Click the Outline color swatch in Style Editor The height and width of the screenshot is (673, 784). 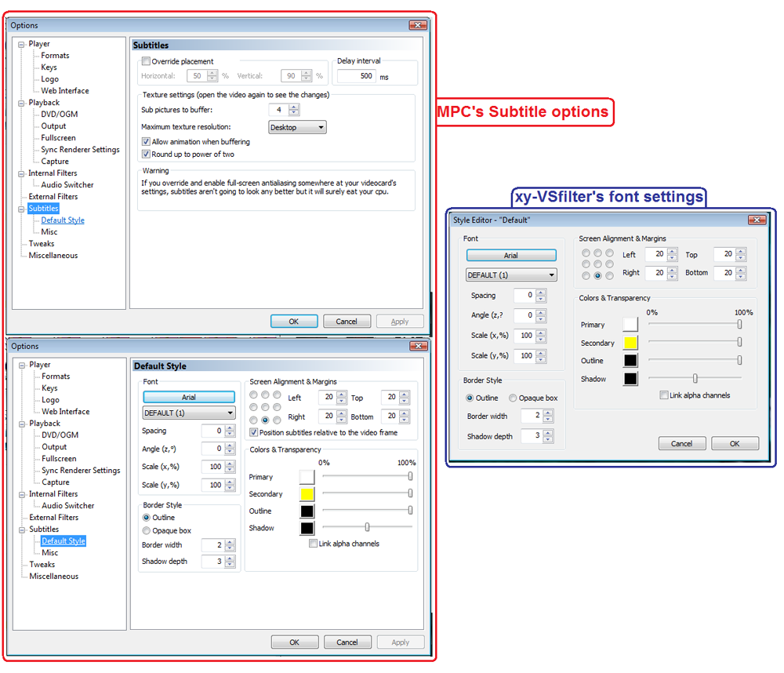coord(630,360)
